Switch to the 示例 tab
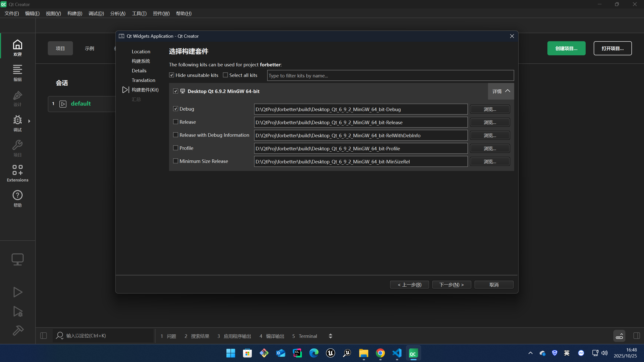644x362 pixels. pyautogui.click(x=89, y=48)
